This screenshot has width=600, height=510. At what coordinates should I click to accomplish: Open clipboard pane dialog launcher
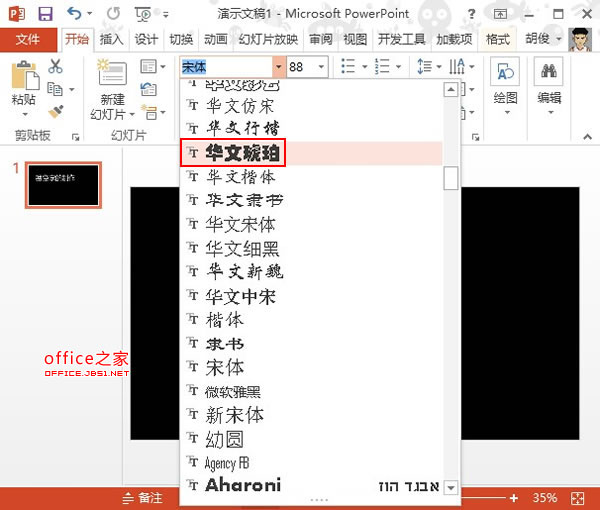point(76,137)
